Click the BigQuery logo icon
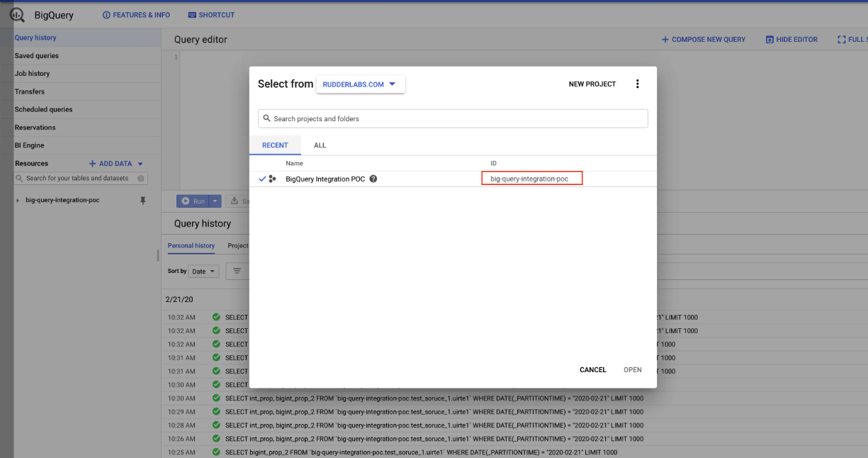868x458 pixels. 18,15
